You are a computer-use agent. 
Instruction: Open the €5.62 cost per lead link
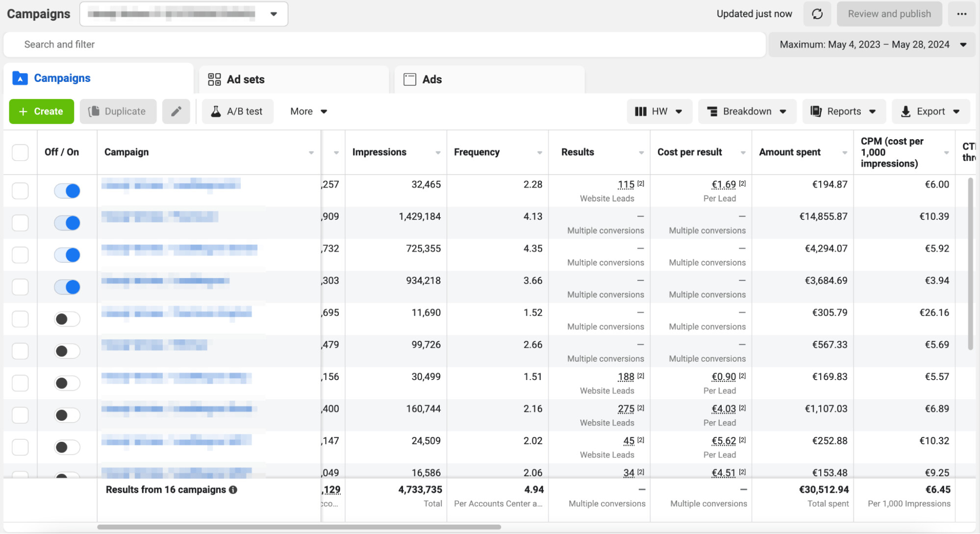point(724,441)
